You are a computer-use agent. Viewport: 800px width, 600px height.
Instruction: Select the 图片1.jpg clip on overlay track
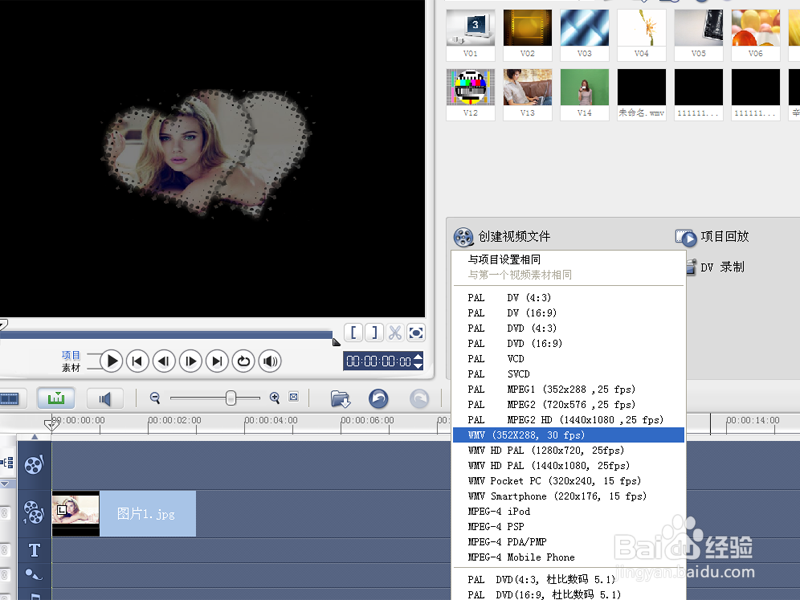pos(123,513)
